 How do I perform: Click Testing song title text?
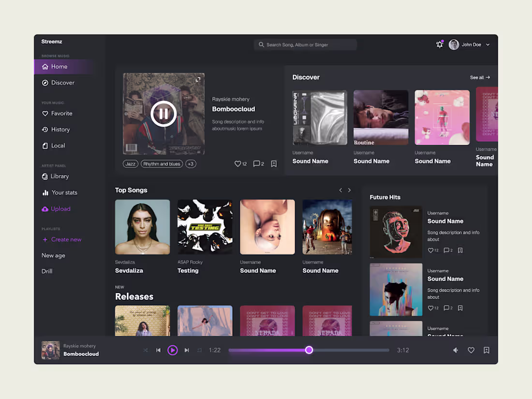click(x=188, y=271)
